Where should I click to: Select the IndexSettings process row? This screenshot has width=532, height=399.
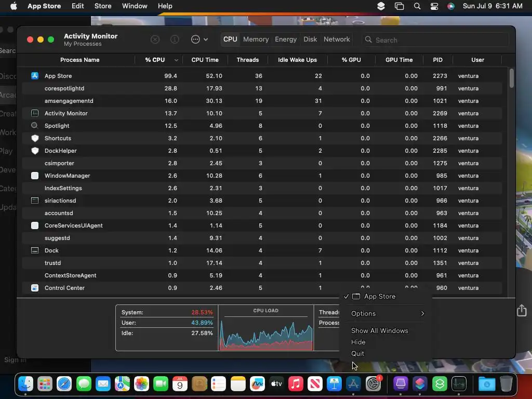[262, 188]
